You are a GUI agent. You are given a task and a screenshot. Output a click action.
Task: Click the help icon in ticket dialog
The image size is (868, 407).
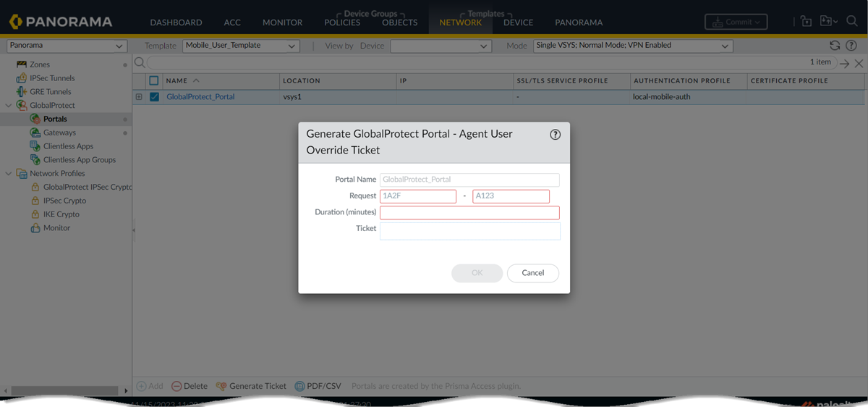point(556,134)
